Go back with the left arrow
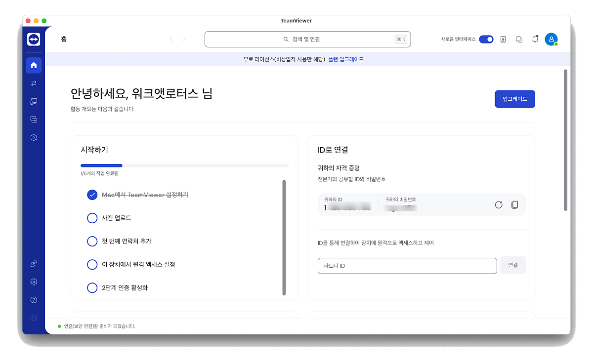593x364 pixels. [x=171, y=40]
